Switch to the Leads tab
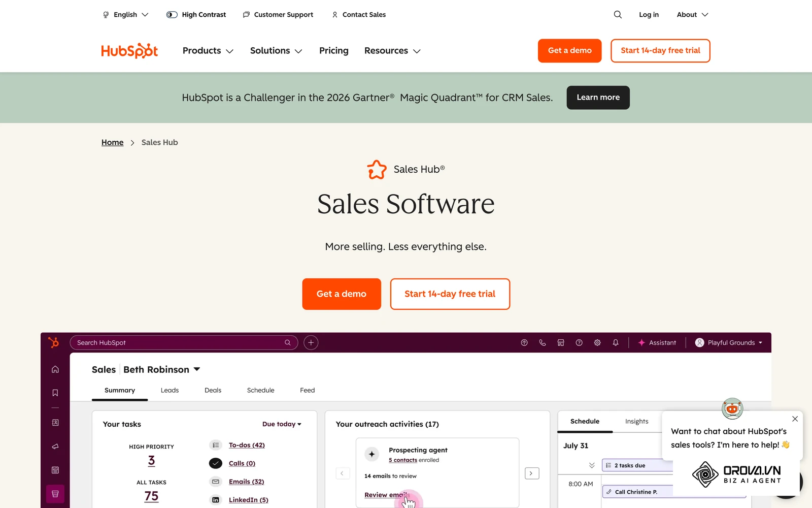This screenshot has height=508, width=812. (170, 390)
